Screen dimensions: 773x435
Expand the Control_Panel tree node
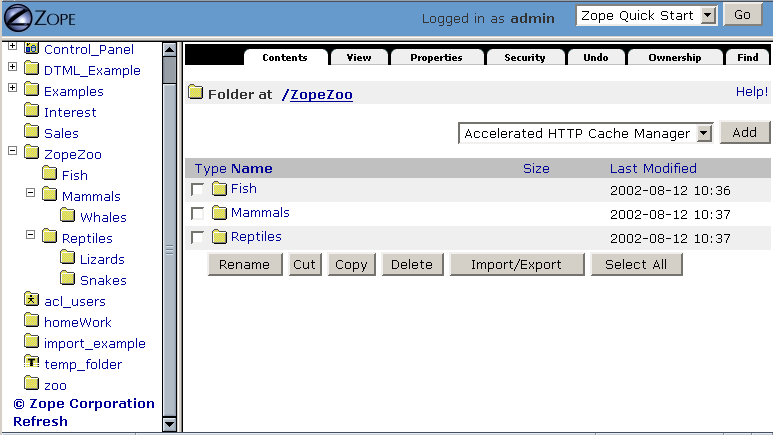coord(13,46)
